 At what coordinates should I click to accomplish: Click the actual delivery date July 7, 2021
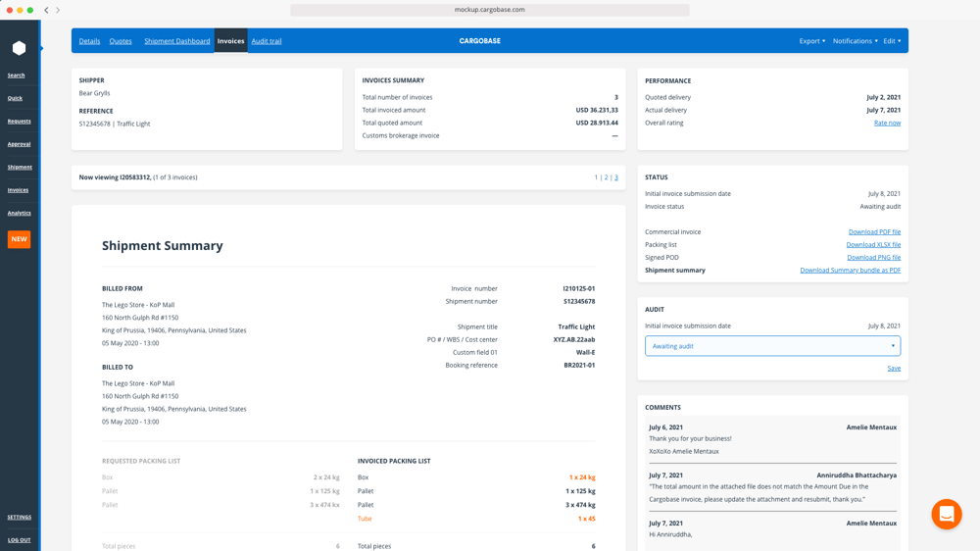coord(883,110)
